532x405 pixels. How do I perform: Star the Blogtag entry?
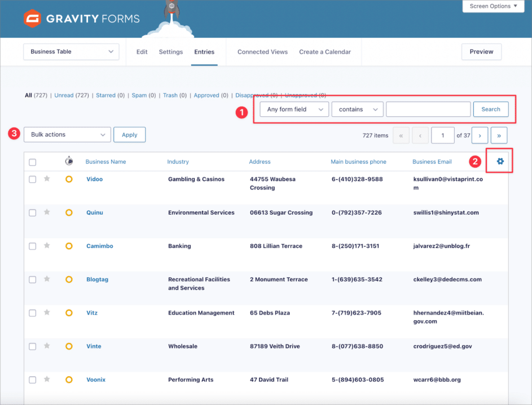(47, 280)
